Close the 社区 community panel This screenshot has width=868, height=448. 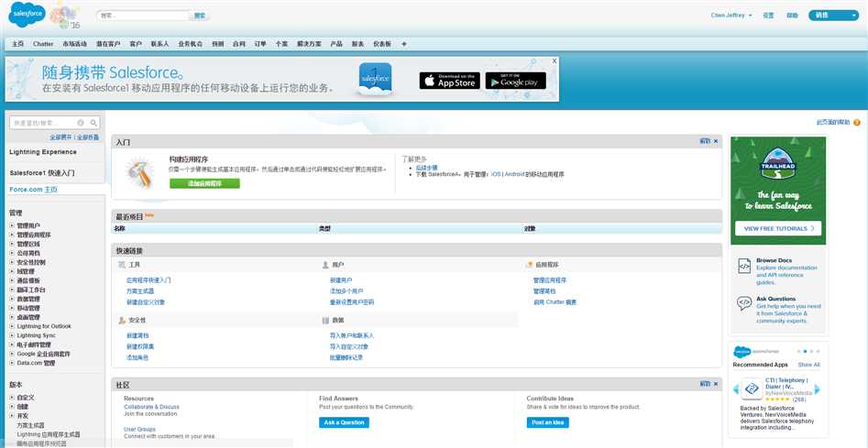716,384
